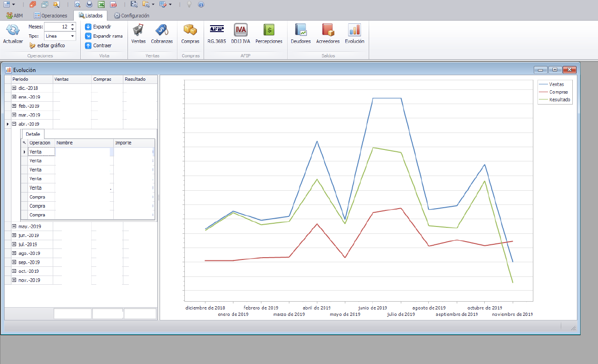Increase the Meses value with up arrow
The width and height of the screenshot is (598, 364).
click(72, 25)
